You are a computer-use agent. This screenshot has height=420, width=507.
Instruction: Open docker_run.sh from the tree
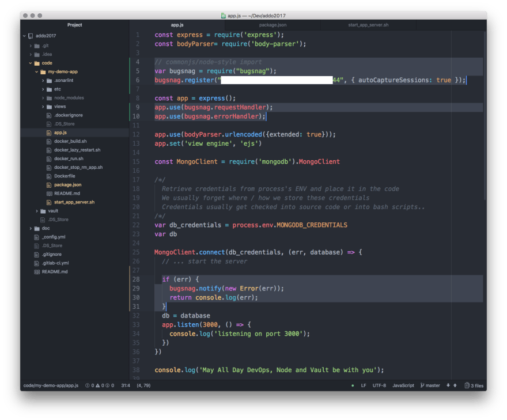tap(69, 159)
